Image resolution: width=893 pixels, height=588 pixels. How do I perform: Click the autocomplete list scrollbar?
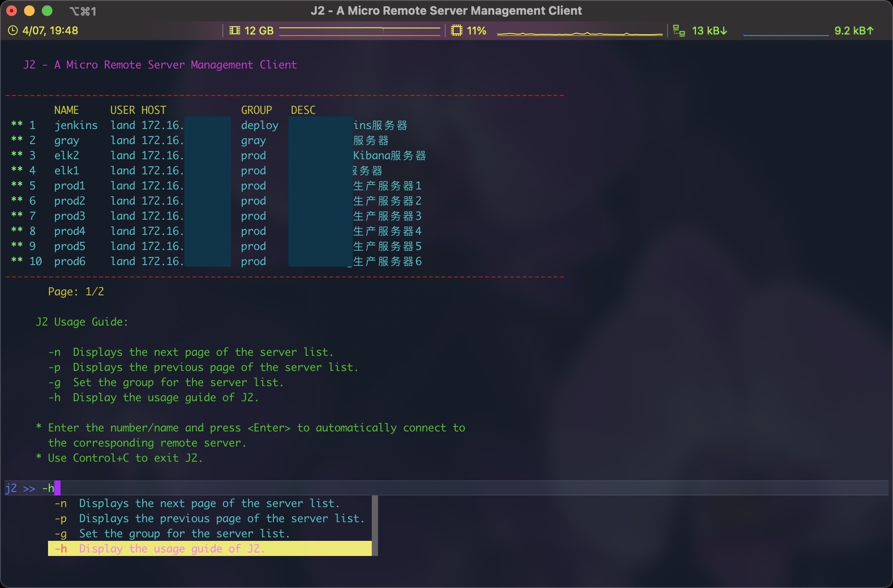375,525
